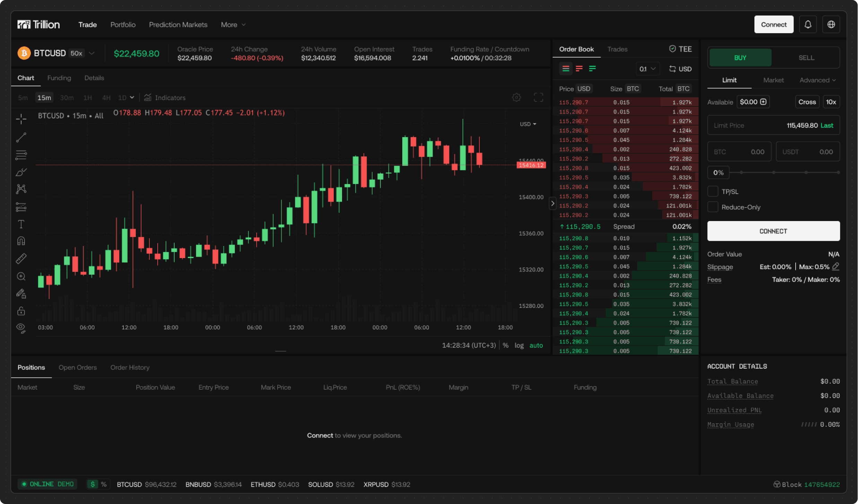Switch to the Funding tab
This screenshot has width=858, height=504.
59,78
